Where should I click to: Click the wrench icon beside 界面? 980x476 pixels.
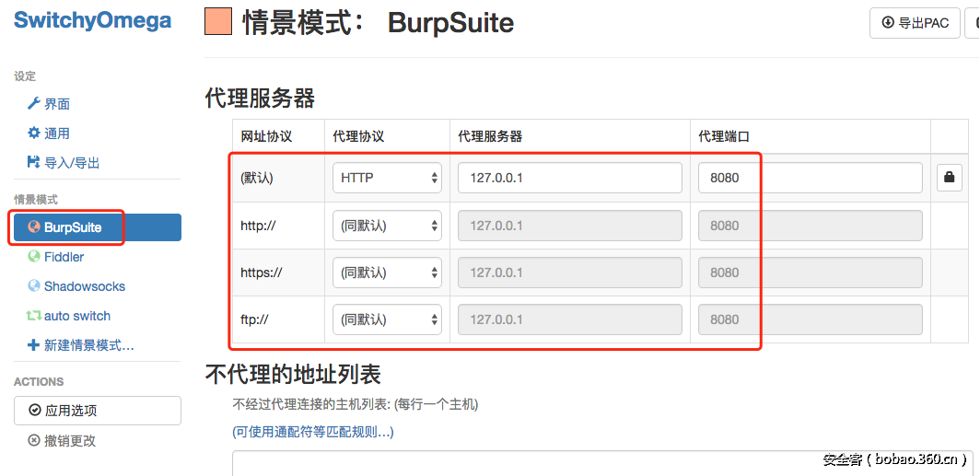coord(34,104)
